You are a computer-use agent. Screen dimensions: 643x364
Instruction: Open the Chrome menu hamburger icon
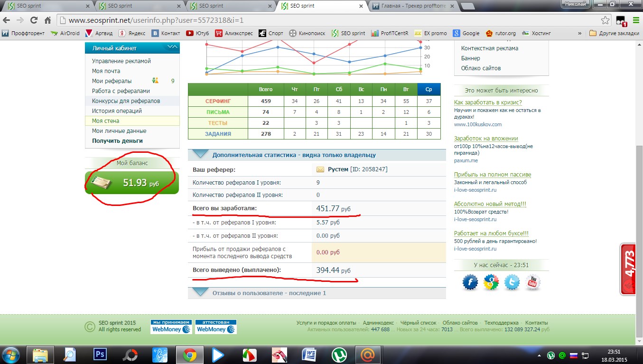636,20
